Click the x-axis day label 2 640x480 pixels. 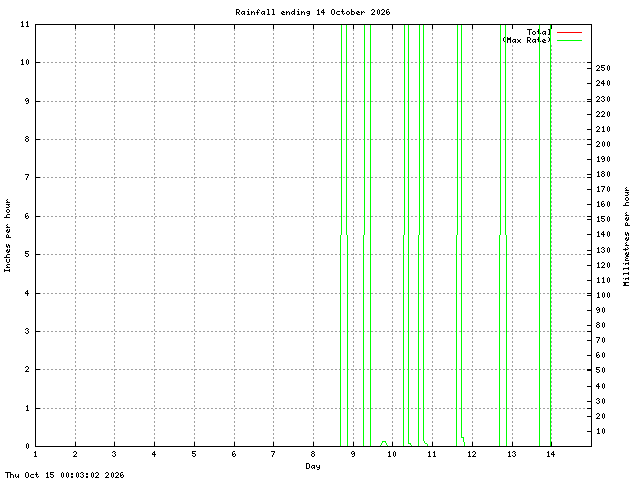(x=75, y=454)
